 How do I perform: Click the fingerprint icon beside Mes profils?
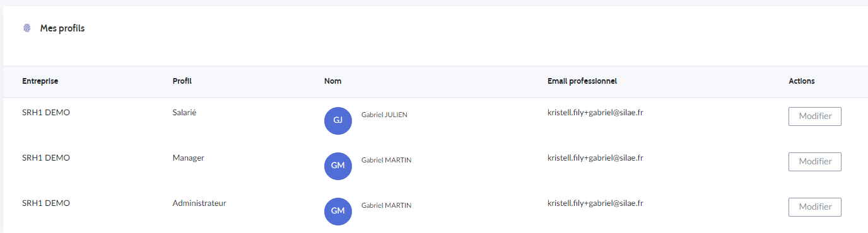[26, 28]
